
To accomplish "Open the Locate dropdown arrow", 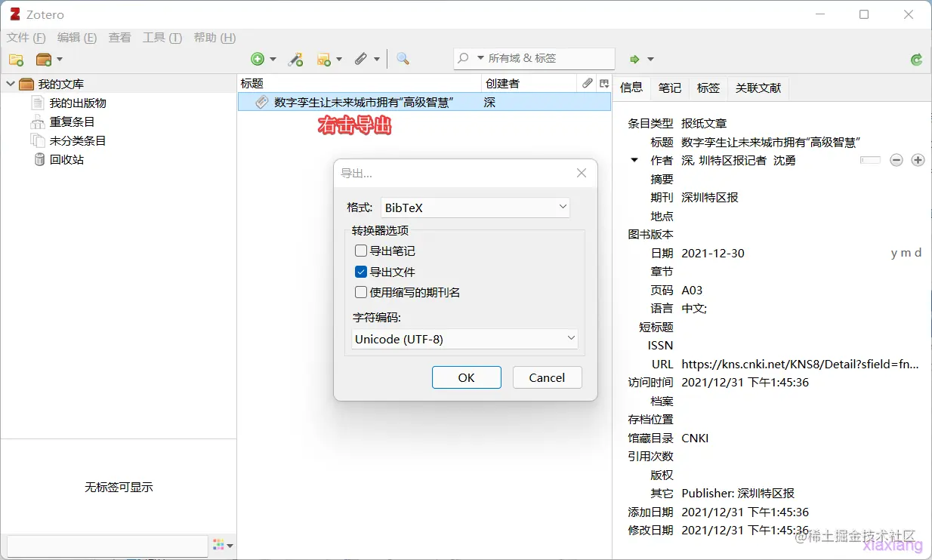I will tap(650, 59).
